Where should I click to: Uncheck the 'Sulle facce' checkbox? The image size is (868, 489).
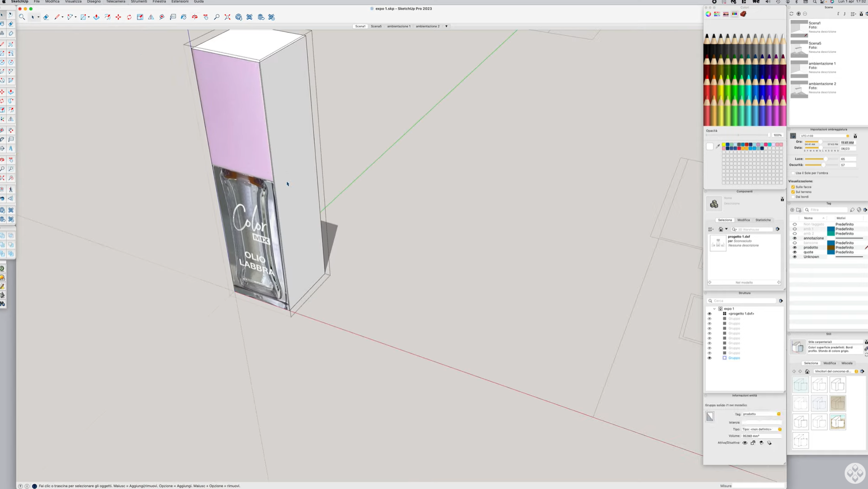(793, 187)
